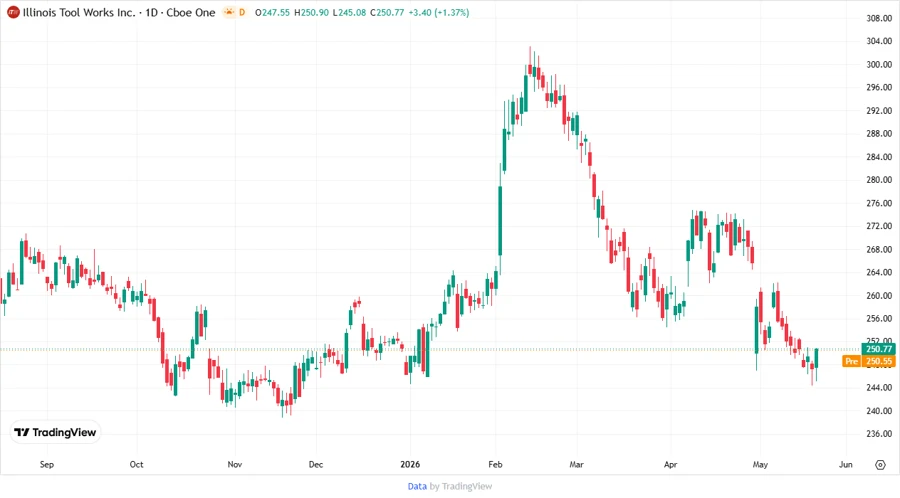Screen dimensions: 900x498
Task: Open chart settings gear icon
Action: click(880, 465)
